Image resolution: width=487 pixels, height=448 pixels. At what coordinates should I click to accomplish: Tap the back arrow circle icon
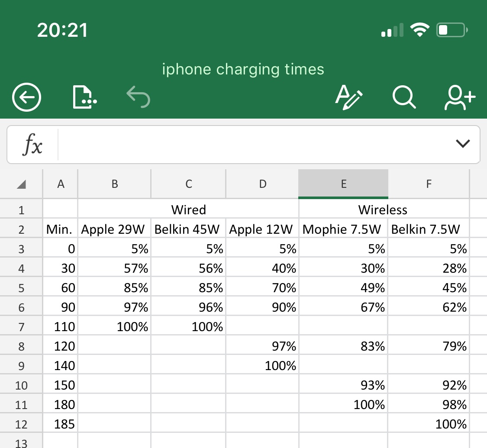26,97
